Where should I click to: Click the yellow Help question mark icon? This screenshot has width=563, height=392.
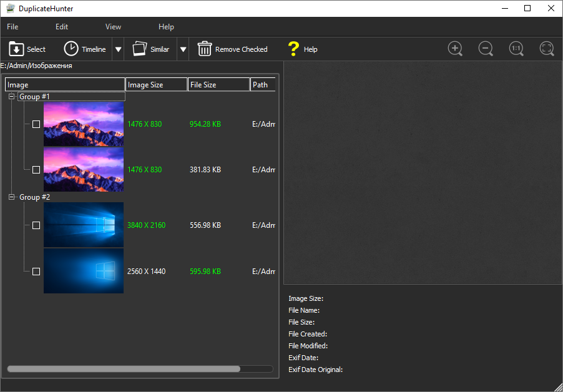pyautogui.click(x=293, y=49)
